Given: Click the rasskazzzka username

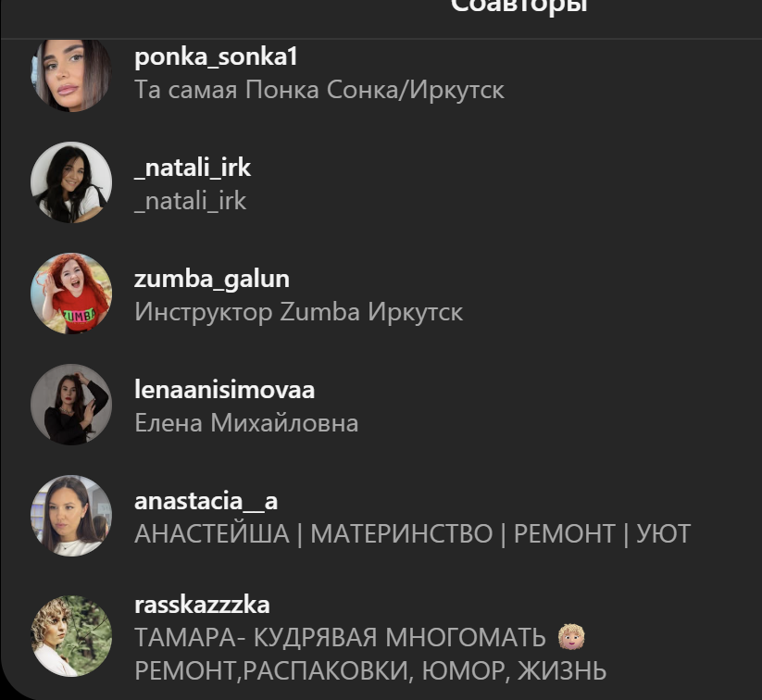Looking at the screenshot, I should (x=202, y=606).
